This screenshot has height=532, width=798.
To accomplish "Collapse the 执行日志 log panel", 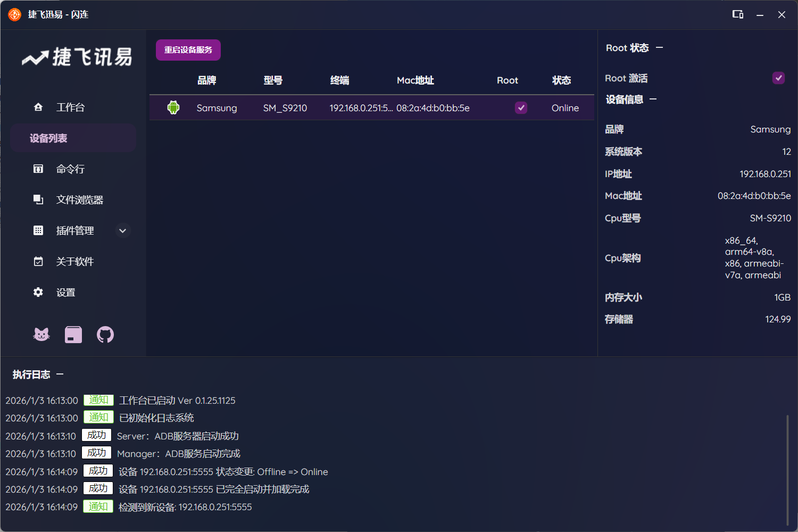I will click(x=60, y=375).
